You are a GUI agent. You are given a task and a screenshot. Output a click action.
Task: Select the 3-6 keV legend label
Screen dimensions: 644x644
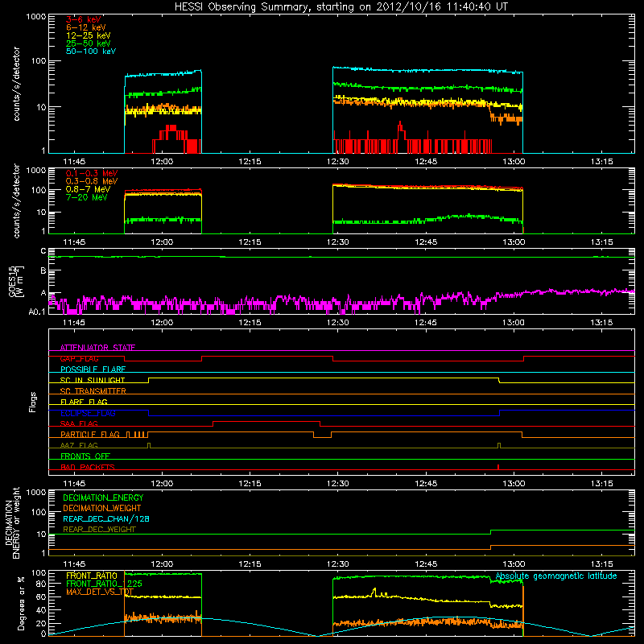click(84, 19)
